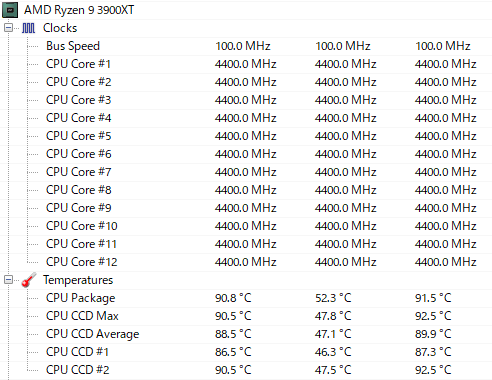
Task: Select the CPU Core #2 row
Action: click(246, 82)
